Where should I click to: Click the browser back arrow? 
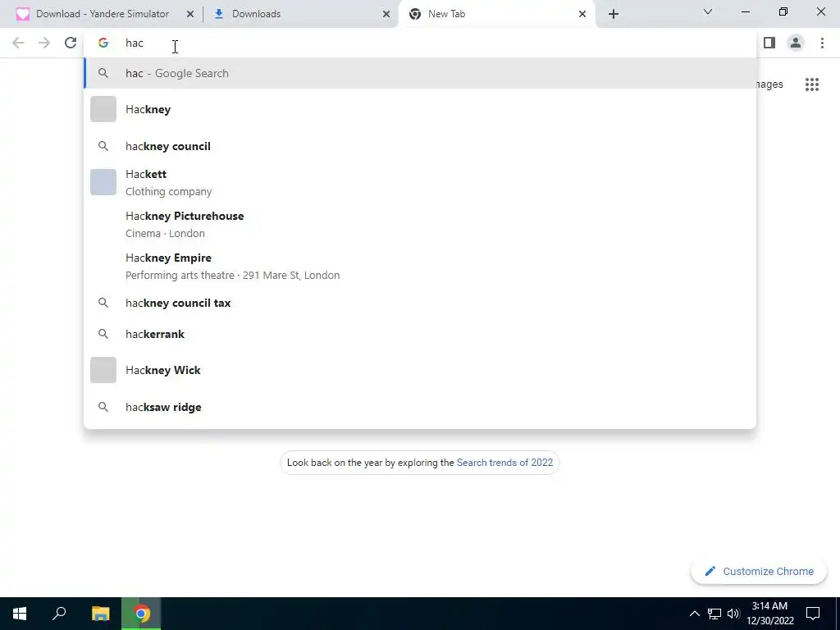(18, 43)
